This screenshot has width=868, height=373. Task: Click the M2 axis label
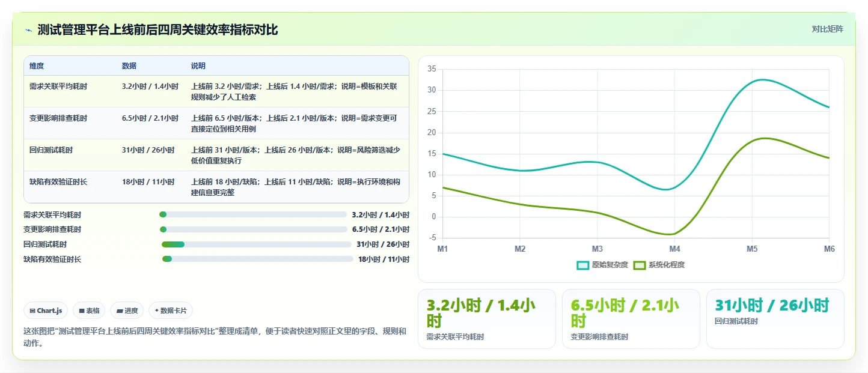pos(520,249)
